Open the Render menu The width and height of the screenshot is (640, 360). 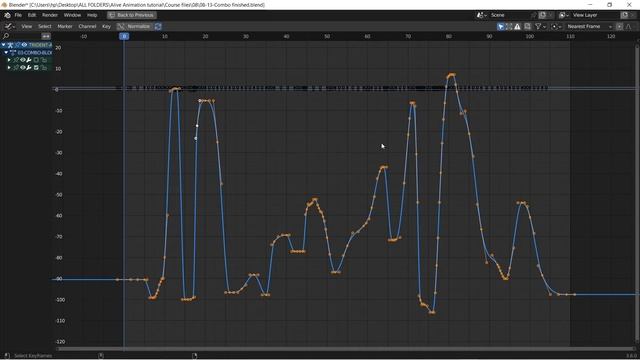coord(50,15)
